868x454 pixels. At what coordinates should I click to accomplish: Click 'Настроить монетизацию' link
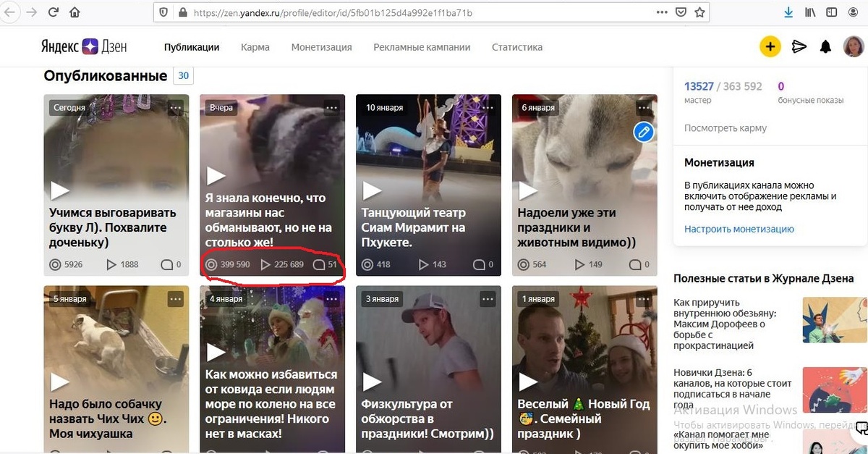(x=739, y=229)
